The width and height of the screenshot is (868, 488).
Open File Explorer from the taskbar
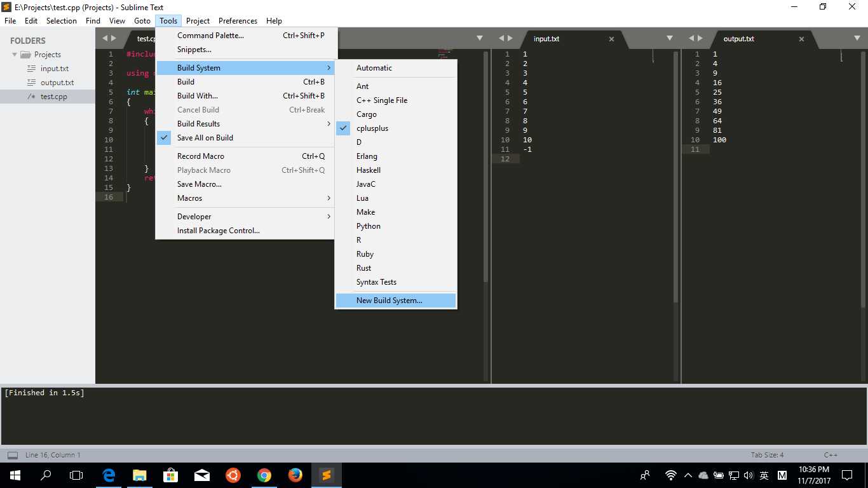[x=139, y=475]
